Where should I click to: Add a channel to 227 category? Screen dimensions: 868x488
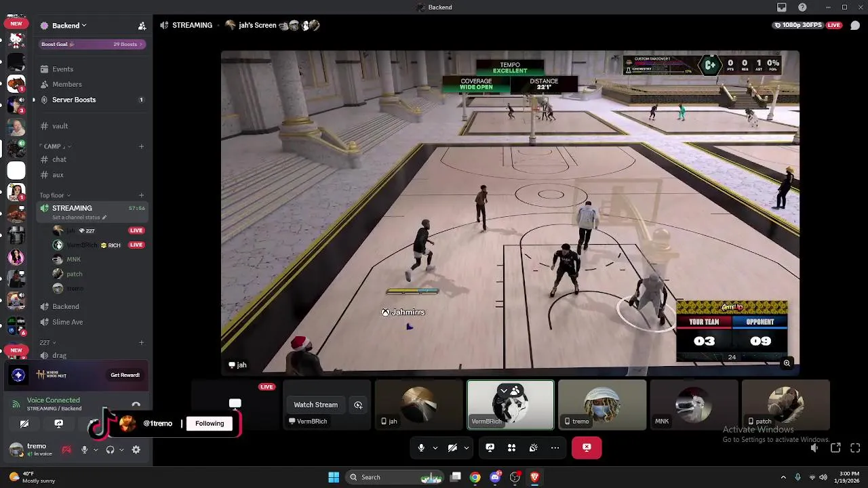(x=141, y=342)
